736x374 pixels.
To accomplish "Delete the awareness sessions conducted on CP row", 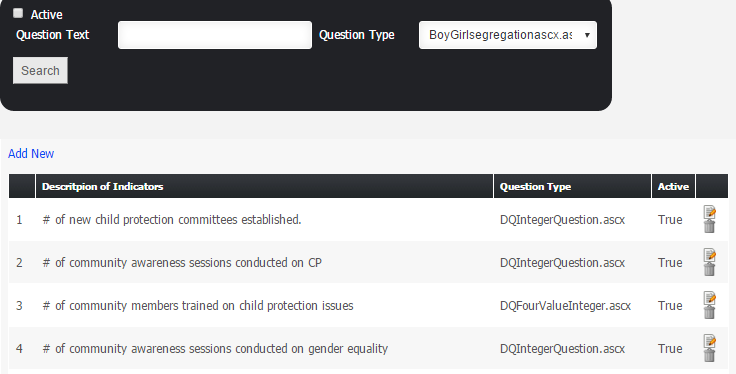I will tap(710, 269).
